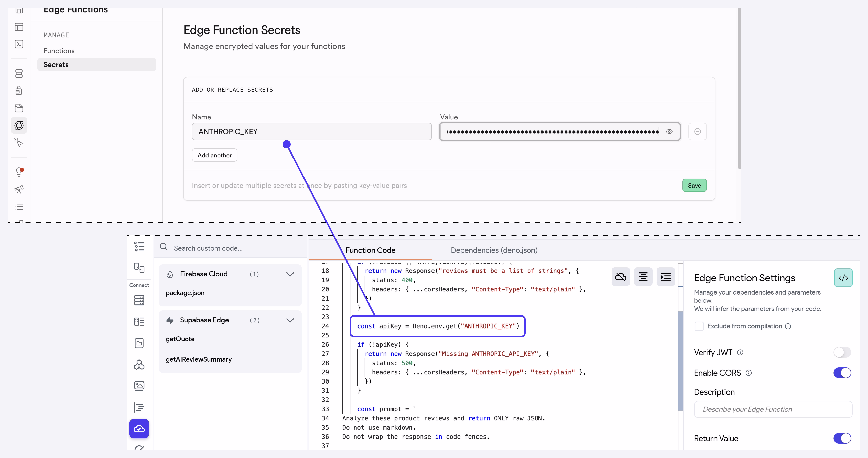
Task: Turn off the Return Value toggle
Action: click(842, 439)
